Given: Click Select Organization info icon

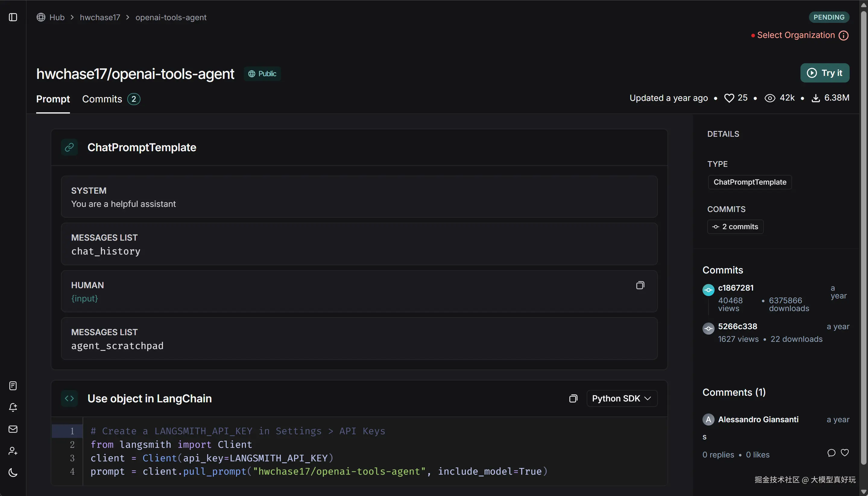Looking at the screenshot, I should [844, 36].
